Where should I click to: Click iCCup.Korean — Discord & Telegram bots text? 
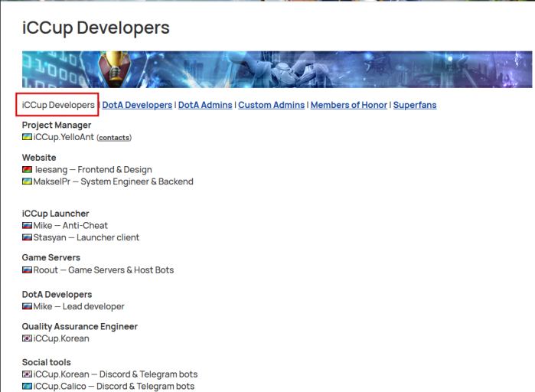coord(116,374)
